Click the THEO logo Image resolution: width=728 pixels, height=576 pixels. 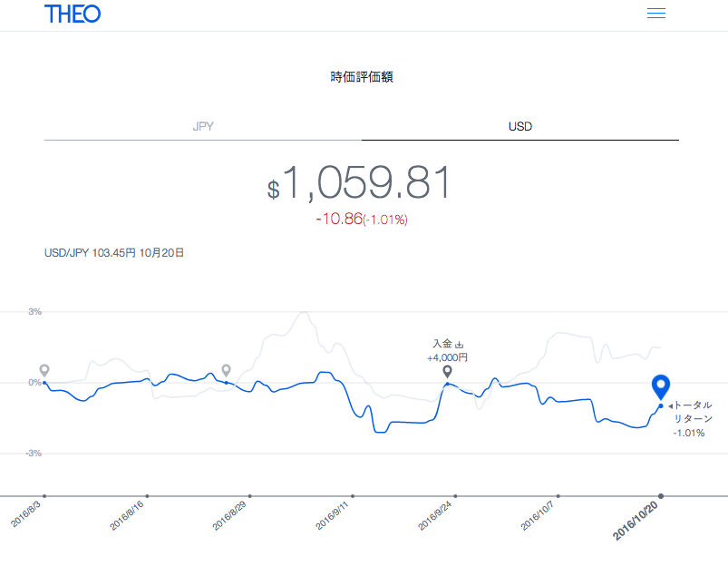[73, 14]
